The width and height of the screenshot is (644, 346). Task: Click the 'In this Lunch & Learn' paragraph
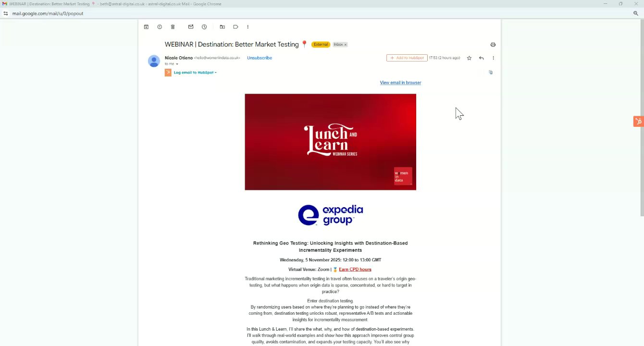330,335
